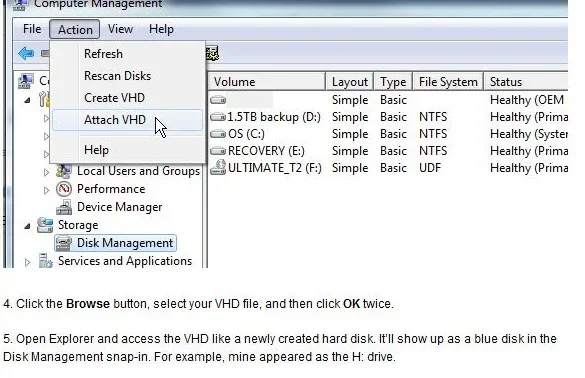Expand Local Users and Groups node
This screenshot has width=585, height=378.
click(46, 172)
